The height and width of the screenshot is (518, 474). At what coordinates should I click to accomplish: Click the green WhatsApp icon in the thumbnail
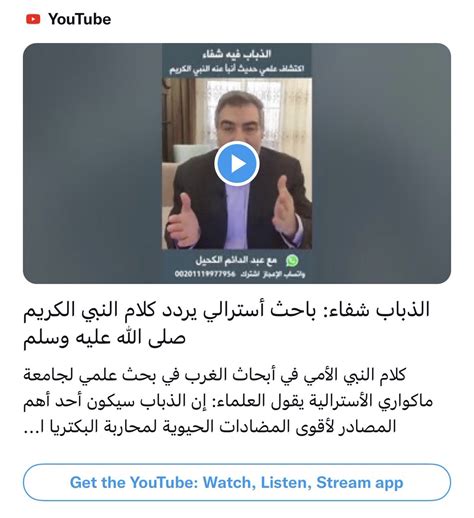tap(292, 260)
